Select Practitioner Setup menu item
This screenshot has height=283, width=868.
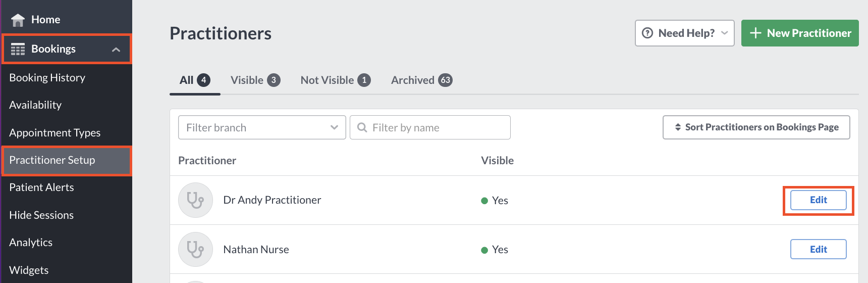[66, 160]
